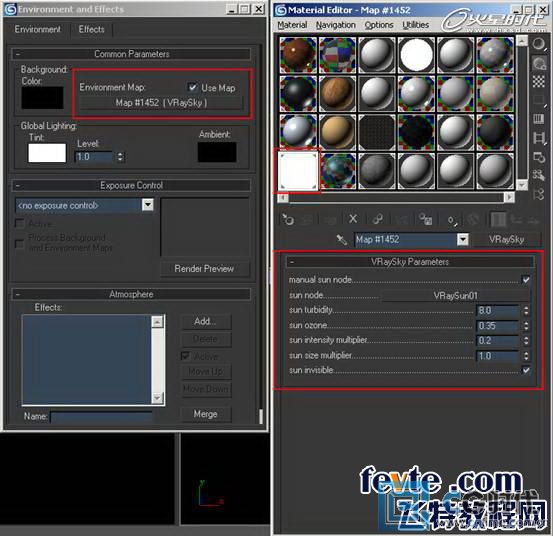The image size is (553, 536).
Task: Toggle the Atmosphere Active checkbox
Action: (185, 356)
